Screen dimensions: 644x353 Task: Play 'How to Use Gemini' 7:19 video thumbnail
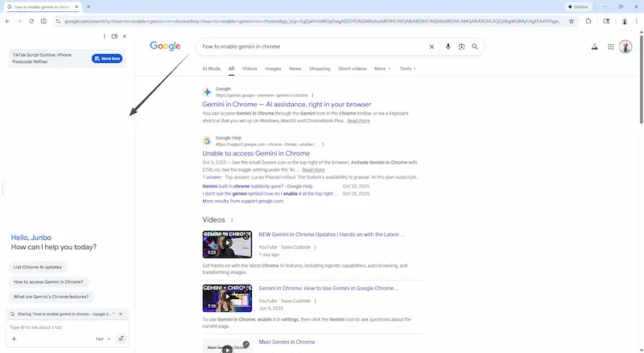pos(227,298)
